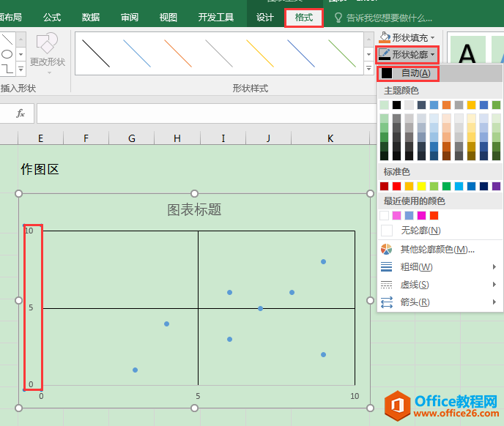
Task: Pick standard color red swatch
Action: [396, 187]
